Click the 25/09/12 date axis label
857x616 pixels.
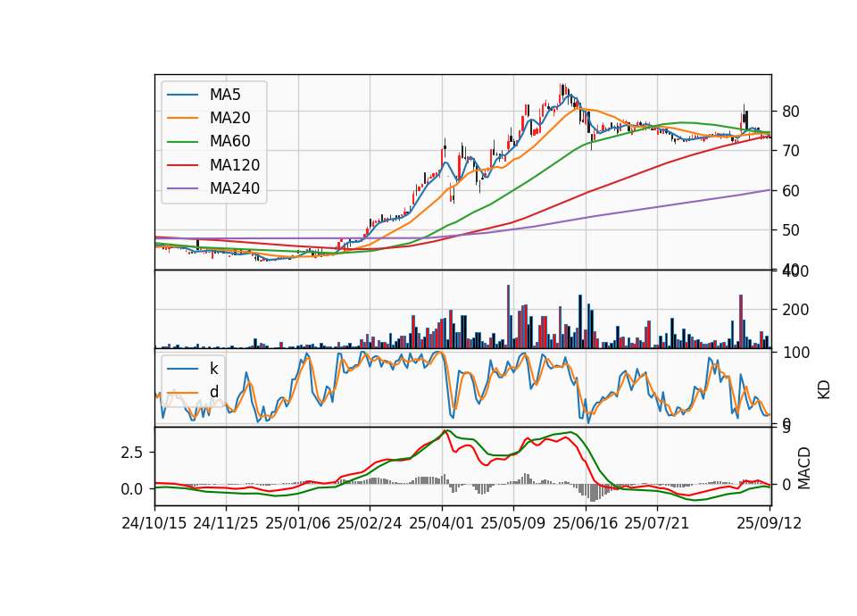click(x=769, y=523)
